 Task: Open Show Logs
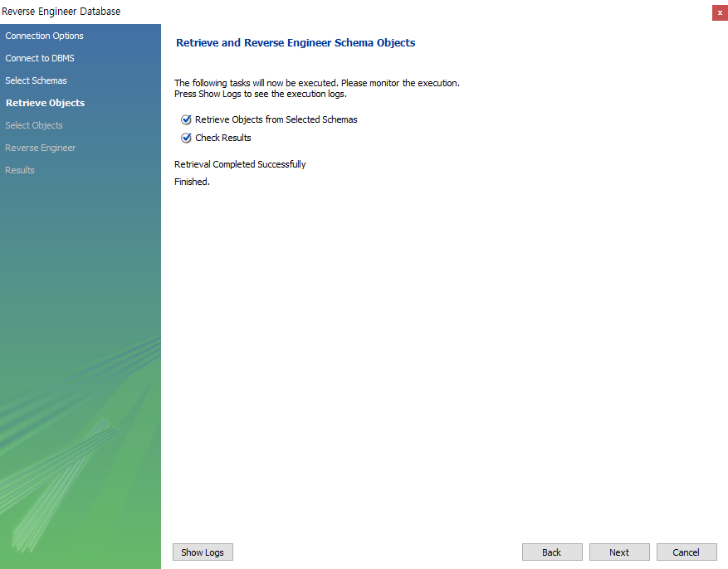(x=203, y=552)
